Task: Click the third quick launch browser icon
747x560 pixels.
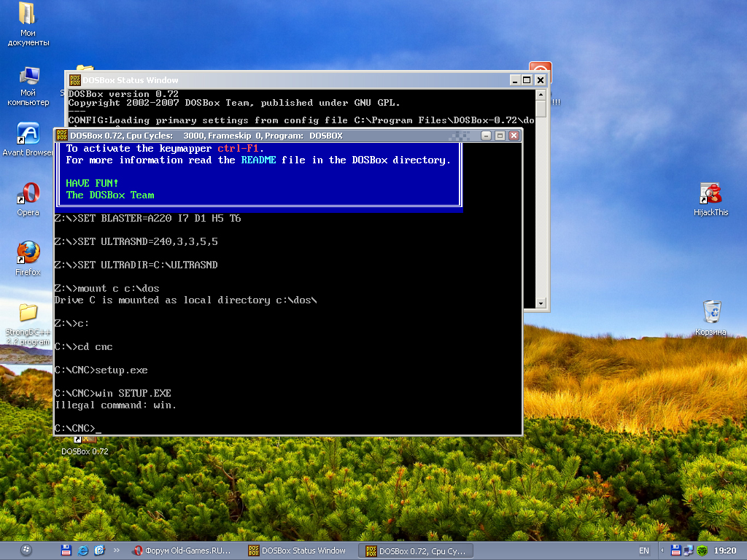Action: pyautogui.click(x=99, y=551)
